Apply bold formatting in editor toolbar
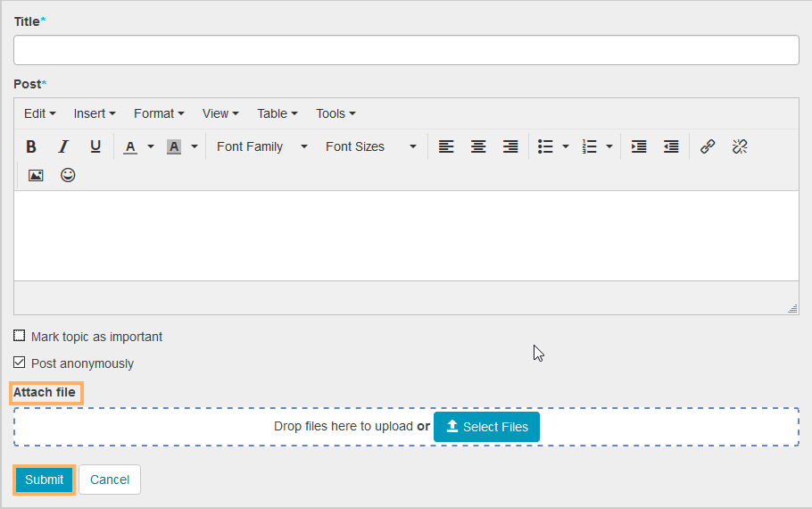The width and height of the screenshot is (812, 509). pos(31,146)
